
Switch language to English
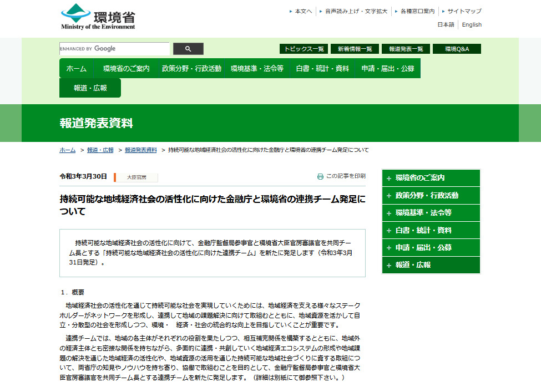click(472, 24)
